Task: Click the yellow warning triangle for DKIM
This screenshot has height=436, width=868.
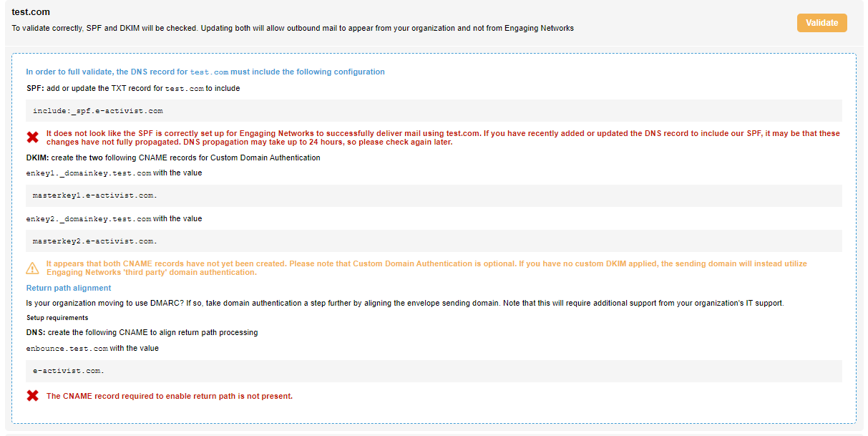Action: pyautogui.click(x=33, y=268)
